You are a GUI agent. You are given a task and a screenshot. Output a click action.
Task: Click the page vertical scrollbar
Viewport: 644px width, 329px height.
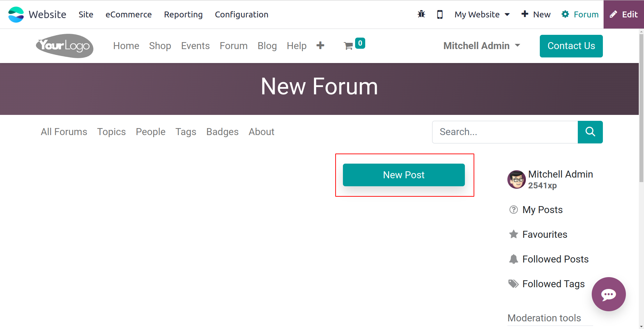pos(641,108)
